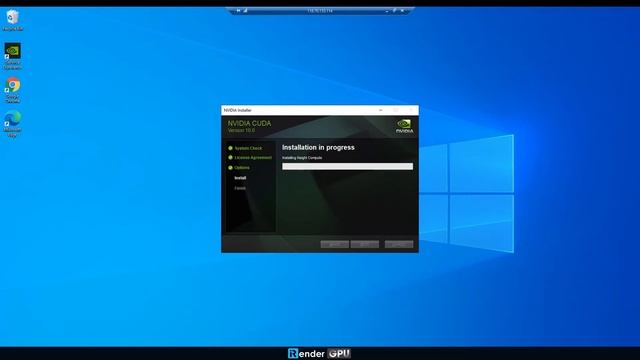
Task: Open the Google Chrome desktop shortcut
Action: point(13,90)
